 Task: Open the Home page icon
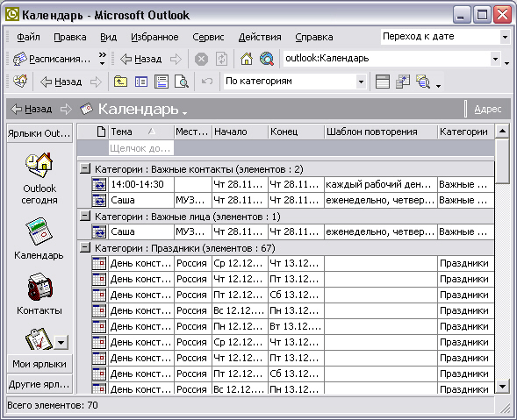point(247,60)
